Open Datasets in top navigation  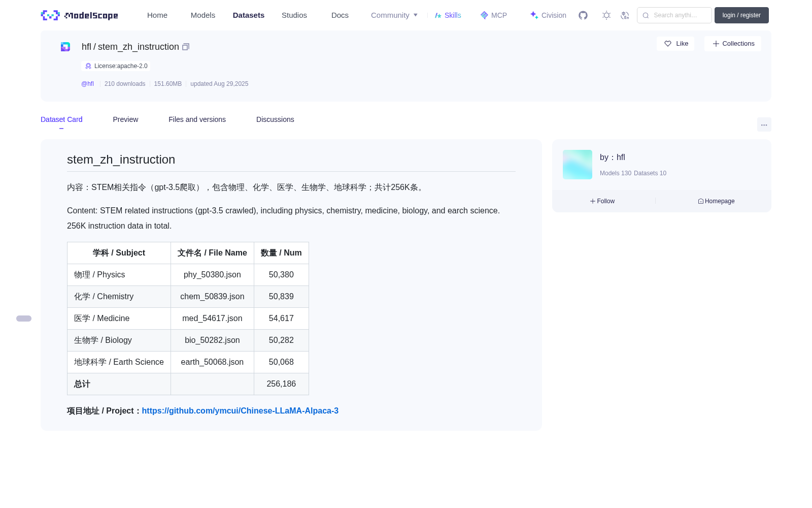click(x=249, y=15)
